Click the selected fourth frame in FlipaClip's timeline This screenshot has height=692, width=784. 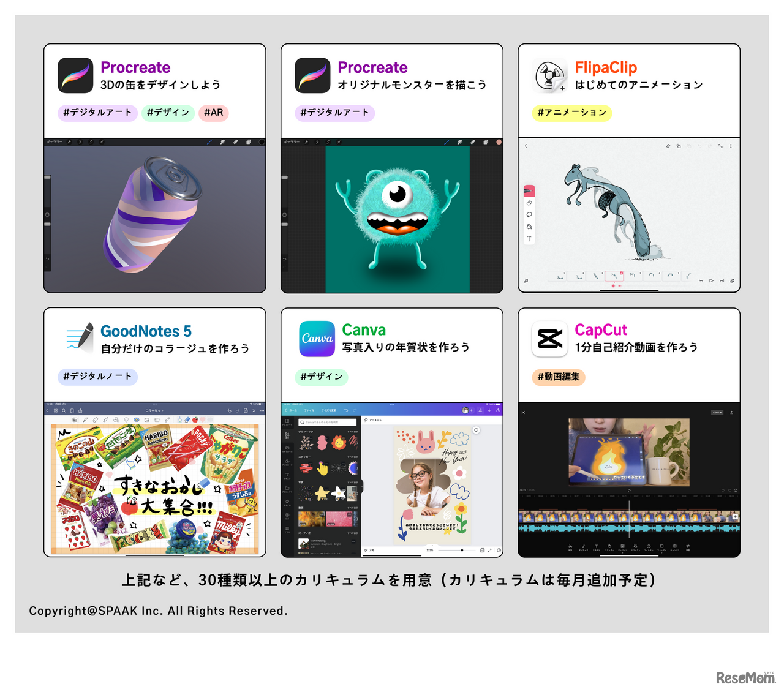pos(614,276)
